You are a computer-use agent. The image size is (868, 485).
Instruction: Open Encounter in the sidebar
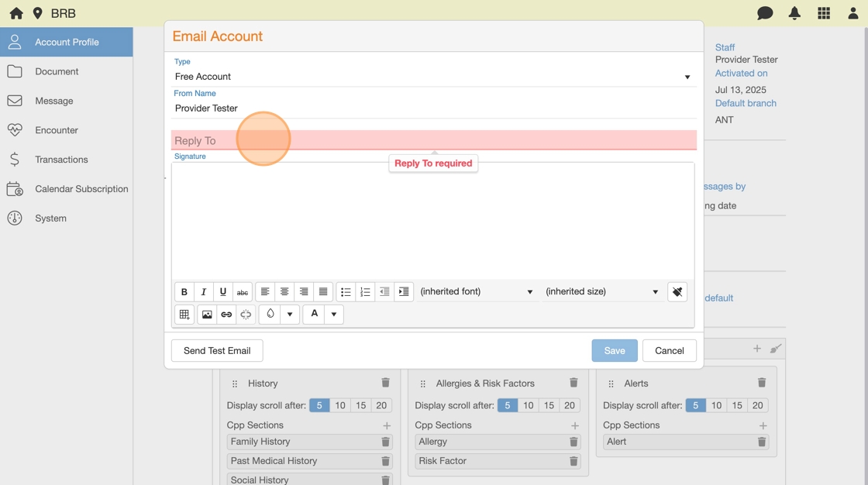(57, 130)
